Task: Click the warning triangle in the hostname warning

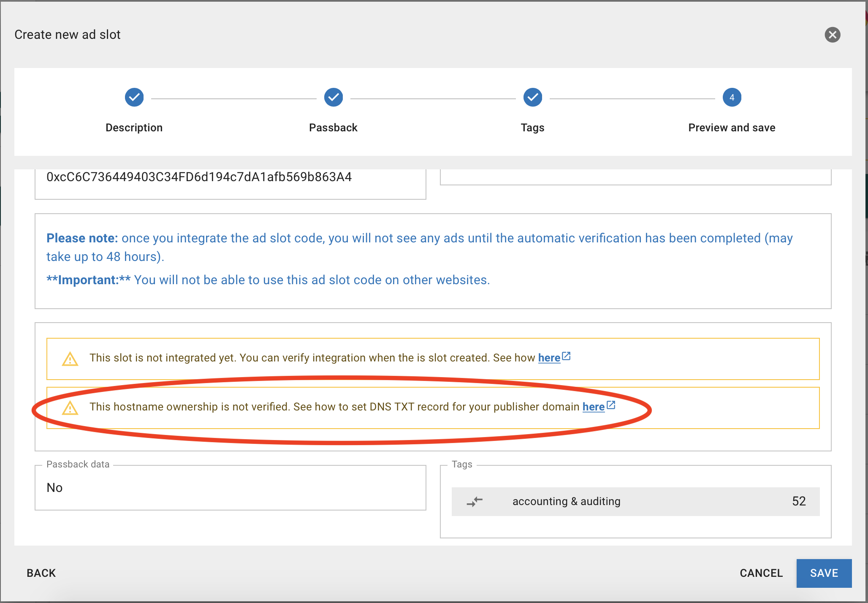Action: 70,408
